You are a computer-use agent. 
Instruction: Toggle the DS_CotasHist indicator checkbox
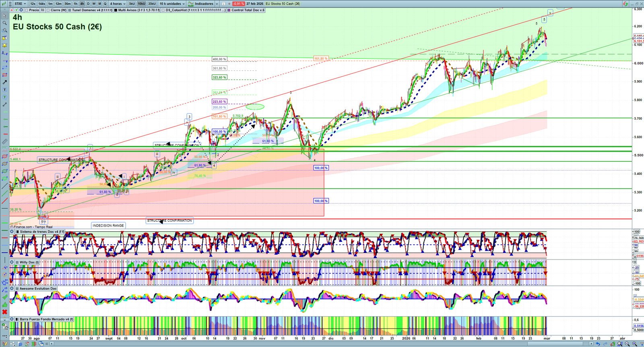163,10
